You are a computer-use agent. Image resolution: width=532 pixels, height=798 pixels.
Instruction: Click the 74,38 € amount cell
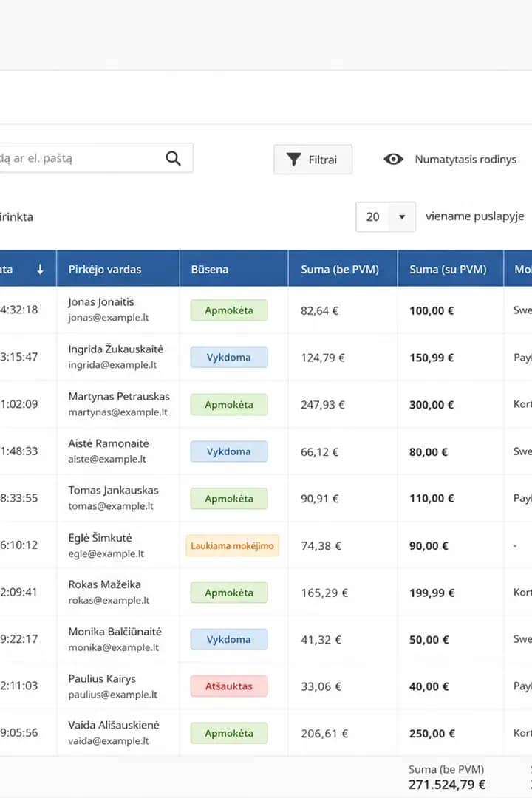321,546
